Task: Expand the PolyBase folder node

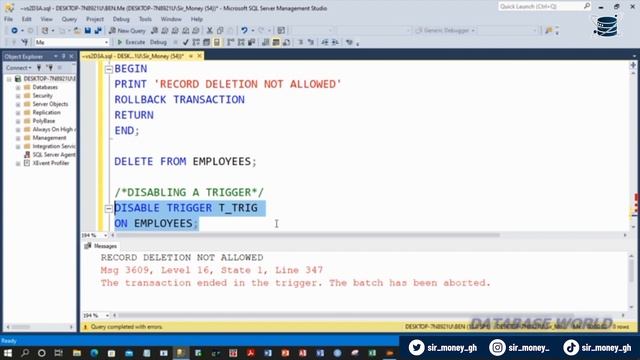Action: (18, 121)
